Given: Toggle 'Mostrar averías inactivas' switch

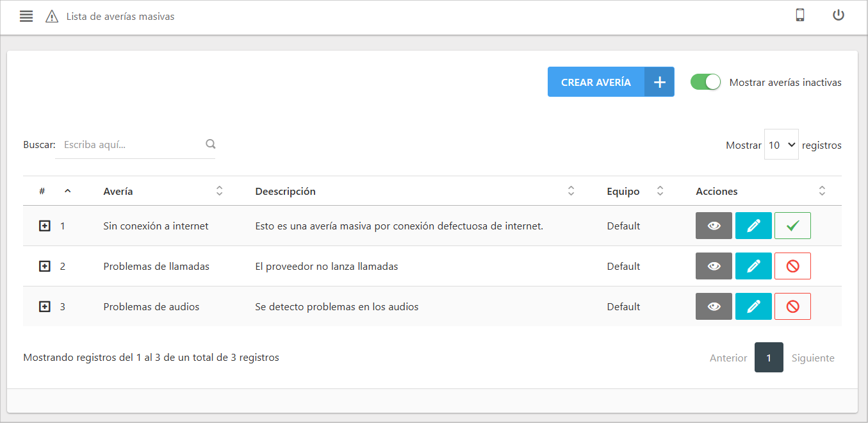Looking at the screenshot, I should (705, 82).
